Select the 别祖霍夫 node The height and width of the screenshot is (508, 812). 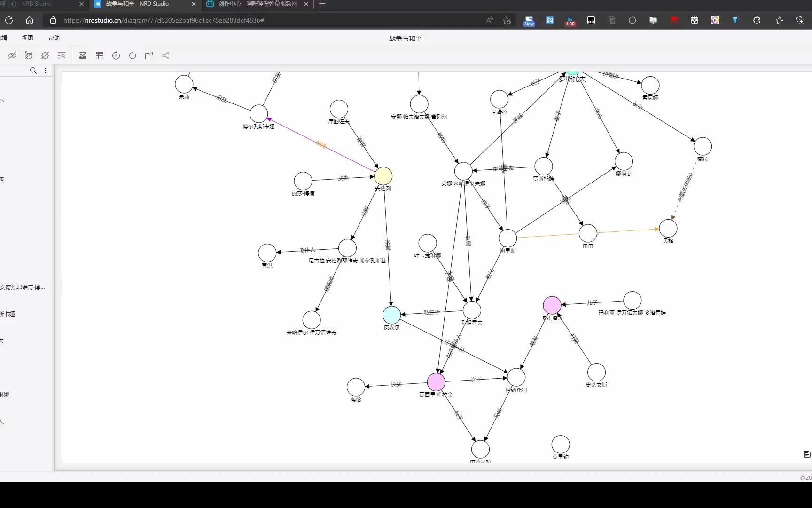(x=472, y=310)
